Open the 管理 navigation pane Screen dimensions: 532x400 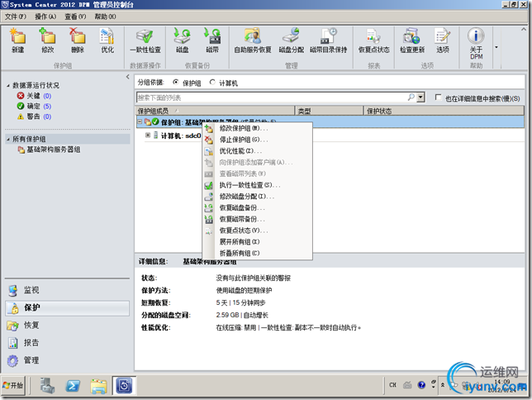click(x=67, y=360)
